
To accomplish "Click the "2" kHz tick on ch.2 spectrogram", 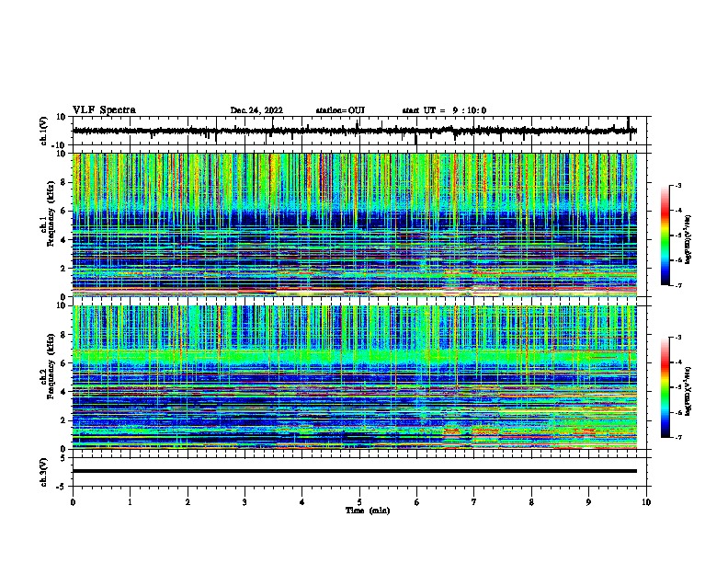I will (64, 420).
